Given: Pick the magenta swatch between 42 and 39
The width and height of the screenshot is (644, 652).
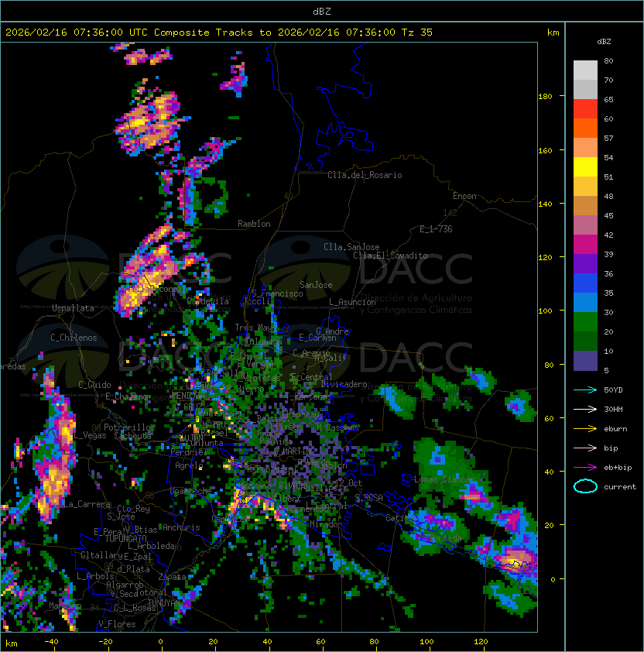Looking at the screenshot, I should click(585, 245).
